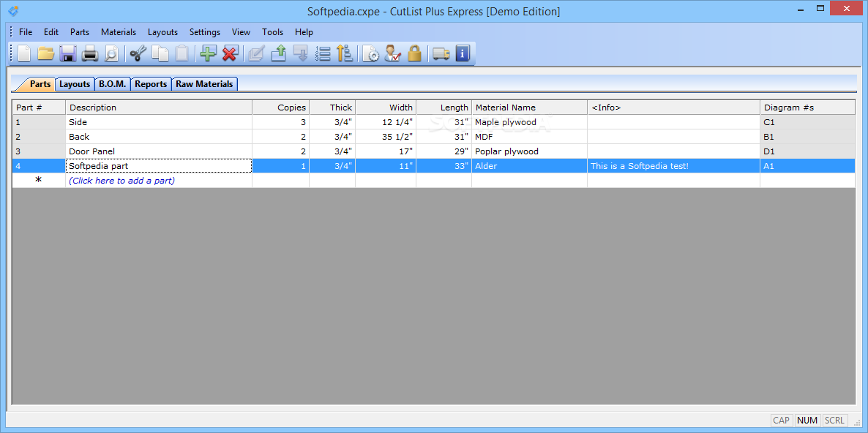Click the CAP status bar indicator
The image size is (868, 433).
[x=781, y=421]
